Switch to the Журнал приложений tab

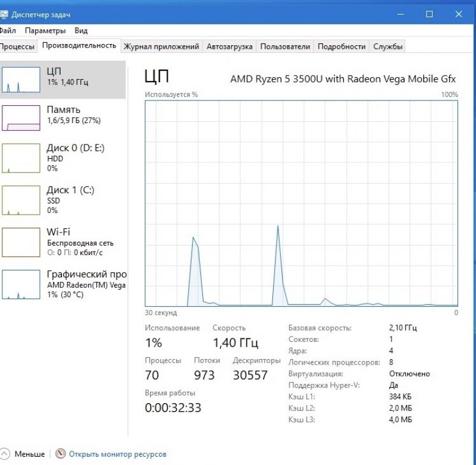pos(161,46)
